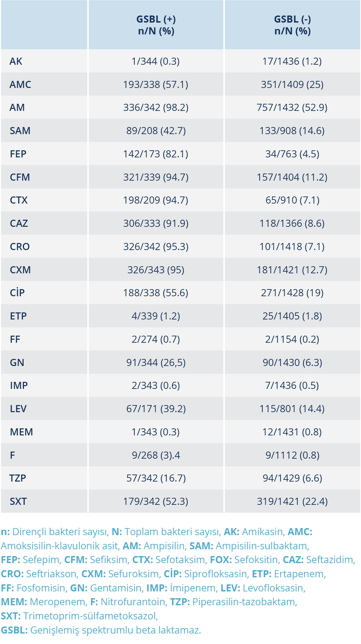Select cell value 34/763 (4.5)
Viewport: 361px width, 644px height.
[x=292, y=154]
